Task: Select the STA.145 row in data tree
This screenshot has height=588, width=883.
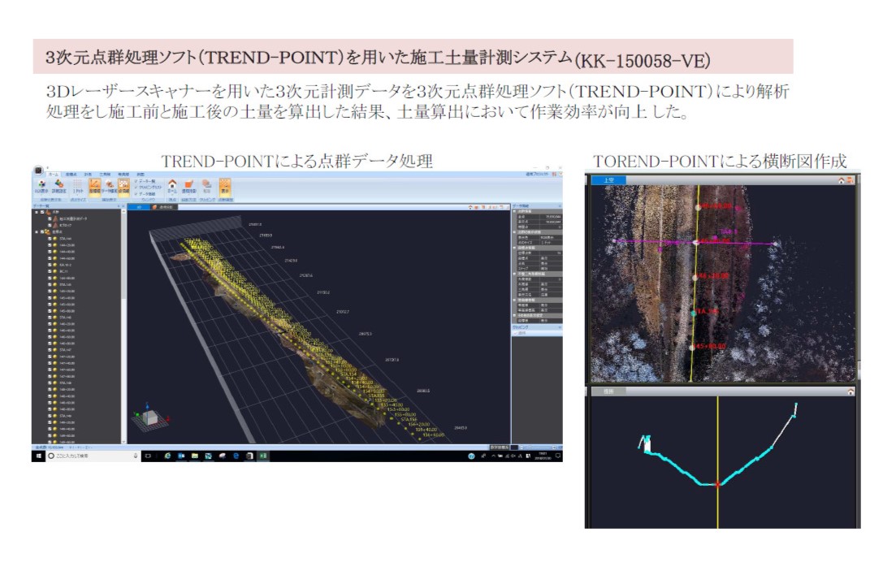Action: click(x=66, y=285)
